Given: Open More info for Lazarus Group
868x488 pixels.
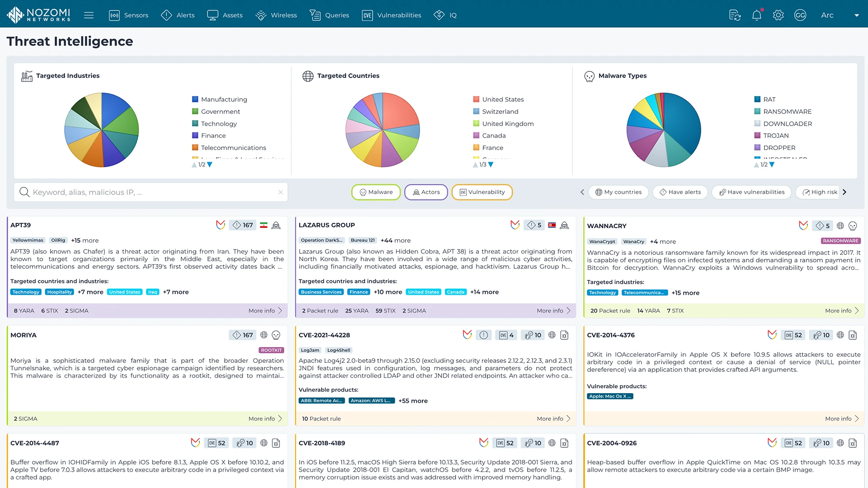Looking at the screenshot, I should pos(554,311).
